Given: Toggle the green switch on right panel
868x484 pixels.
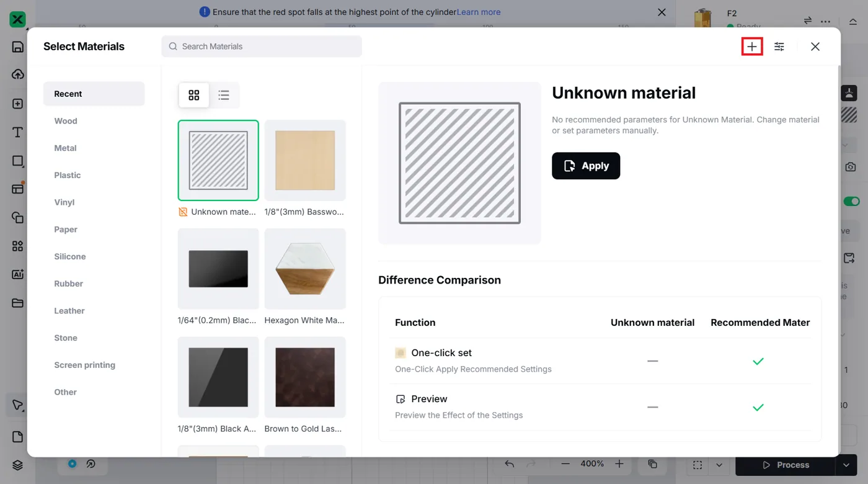Looking at the screenshot, I should (x=852, y=201).
